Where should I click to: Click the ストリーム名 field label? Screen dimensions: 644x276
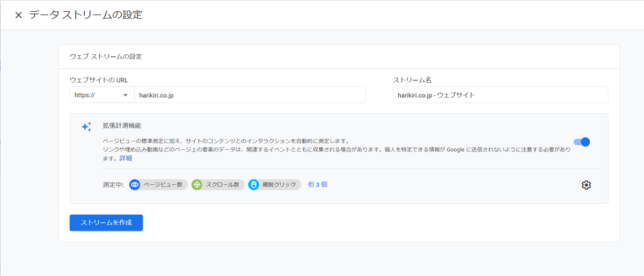[x=412, y=80]
